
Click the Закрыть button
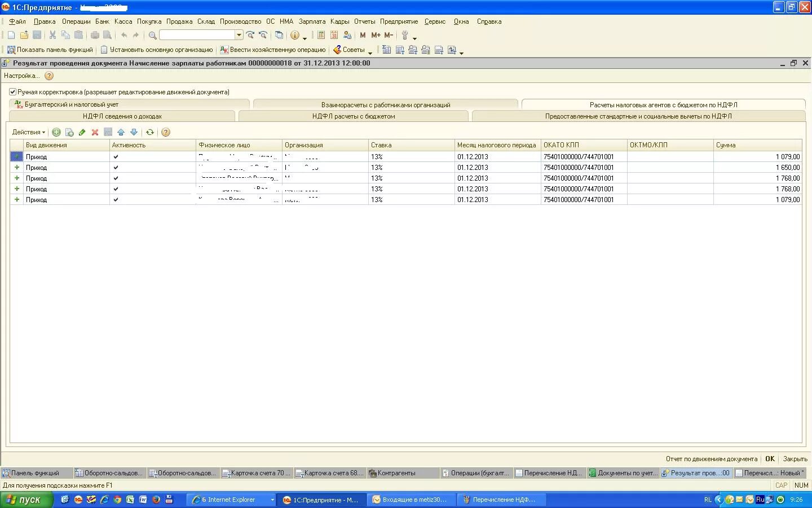pos(795,459)
